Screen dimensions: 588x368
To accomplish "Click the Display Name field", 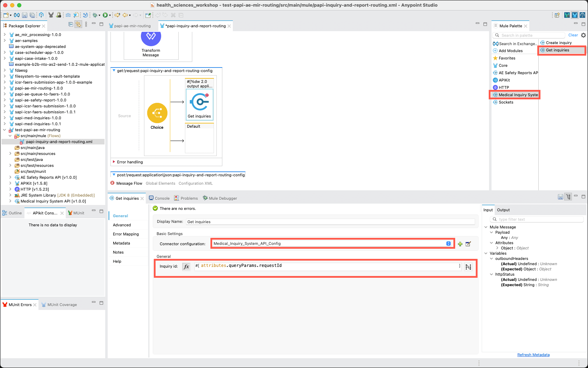I will pyautogui.click(x=330, y=222).
